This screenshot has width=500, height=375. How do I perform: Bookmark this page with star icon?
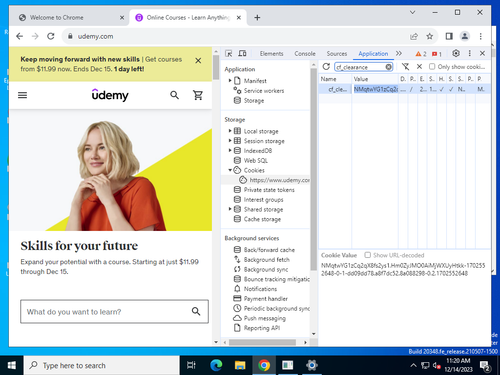pos(430,36)
